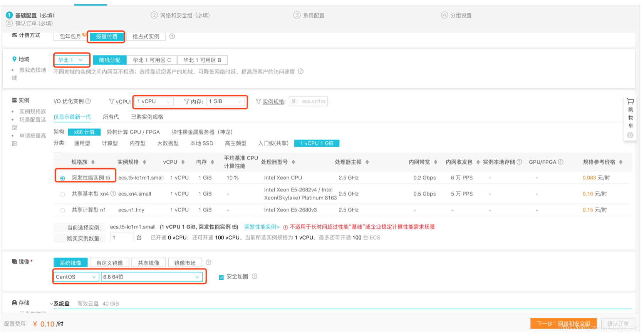The image size is (644, 335).
Task: Sort by 内存 column arrows in table header
Action: [x=212, y=162]
